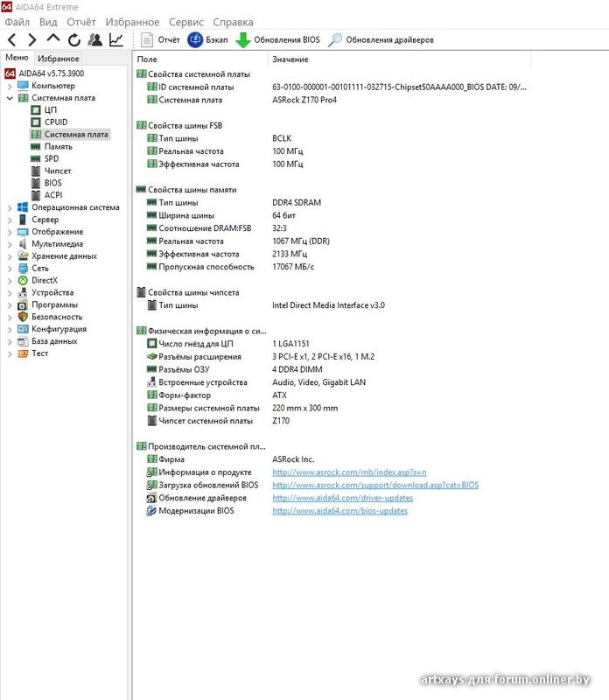Select the highlighted Системная плата child item
609x700 pixels.
[x=70, y=134]
